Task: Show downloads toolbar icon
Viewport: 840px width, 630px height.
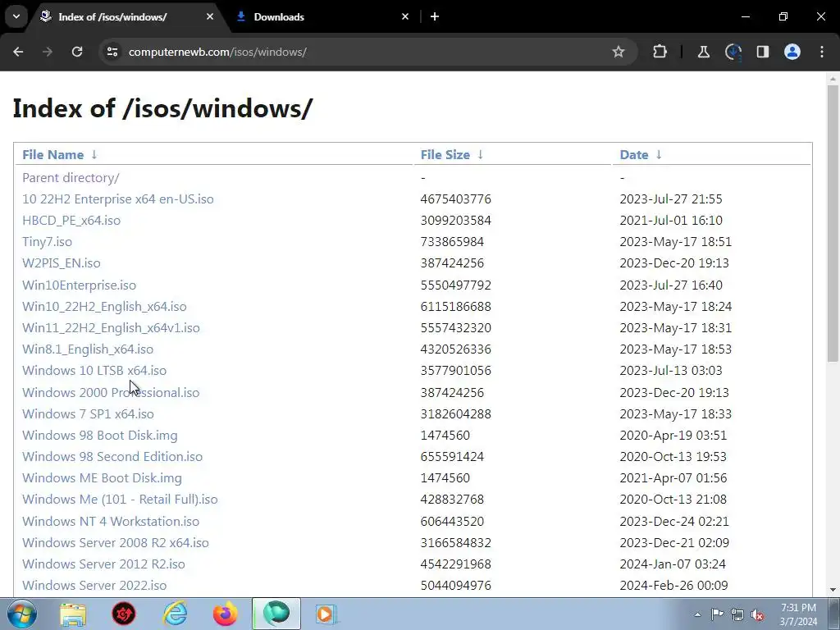Action: click(733, 52)
